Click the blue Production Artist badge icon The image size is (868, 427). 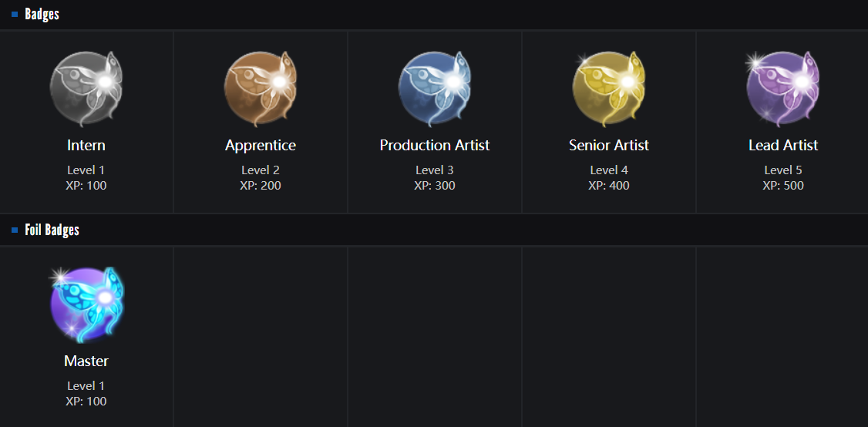[435, 88]
